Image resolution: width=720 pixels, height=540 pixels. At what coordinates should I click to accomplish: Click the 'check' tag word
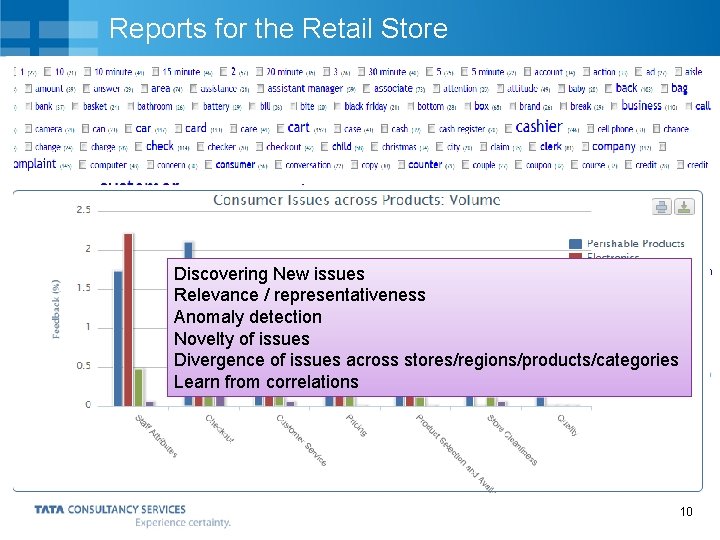pos(160,146)
